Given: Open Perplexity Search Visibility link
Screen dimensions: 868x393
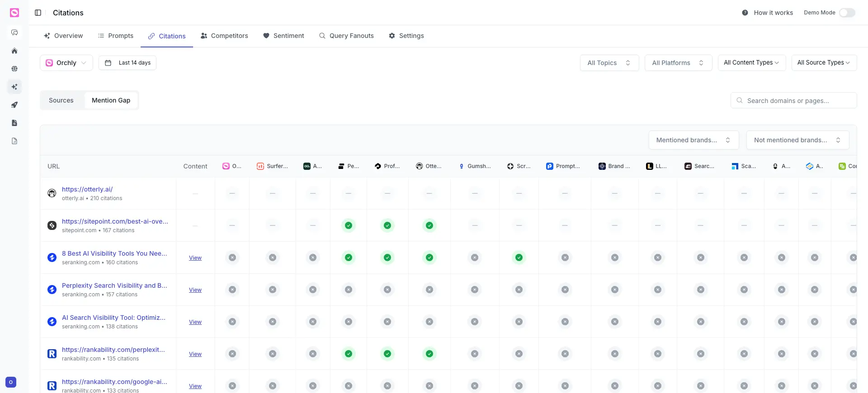Looking at the screenshot, I should click(x=114, y=285).
